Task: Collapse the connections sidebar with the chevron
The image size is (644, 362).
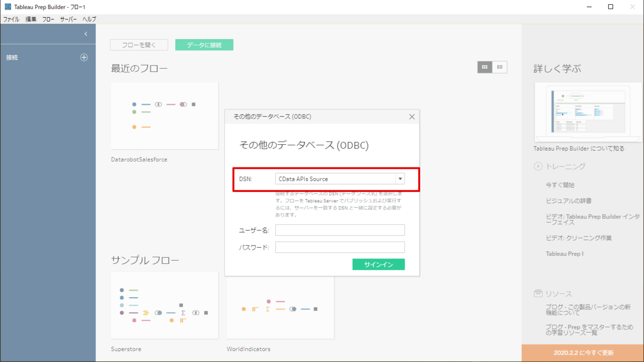Action: tap(86, 34)
